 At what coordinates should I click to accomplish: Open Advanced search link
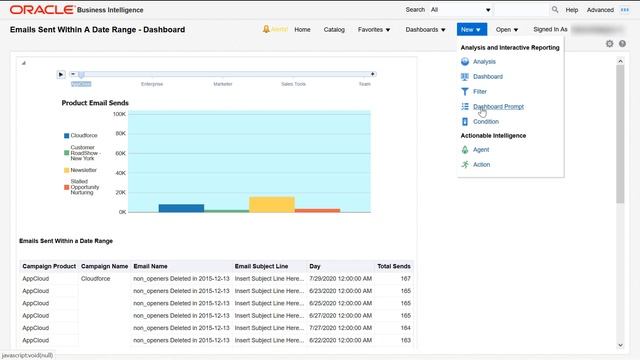(600, 10)
